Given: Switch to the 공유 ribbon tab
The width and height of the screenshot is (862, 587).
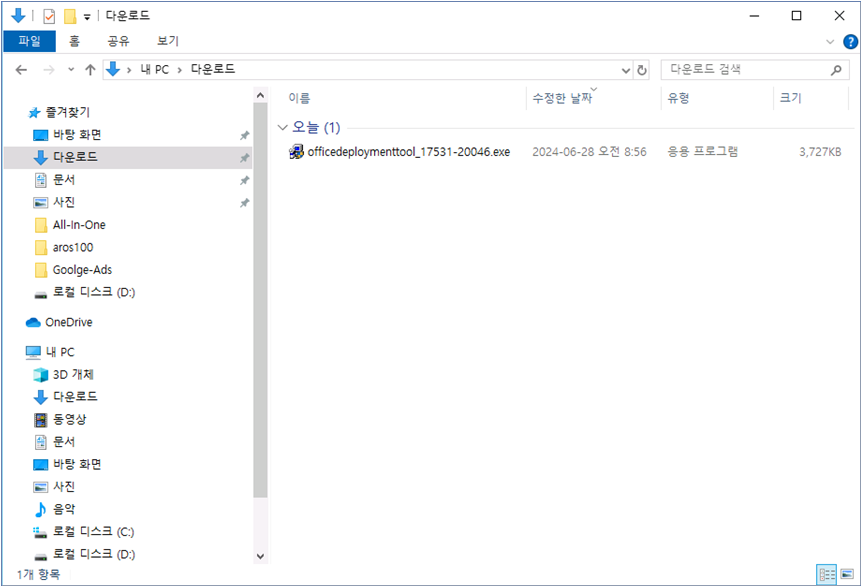Looking at the screenshot, I should click(x=118, y=41).
